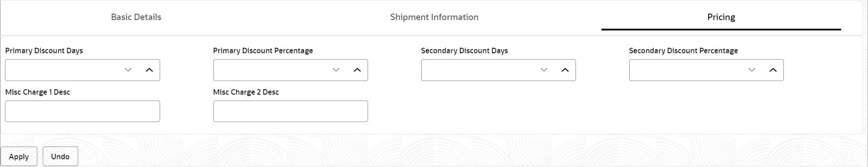Increase Secondary Discount Days with up chevron
The image size is (868, 167).
565,70
